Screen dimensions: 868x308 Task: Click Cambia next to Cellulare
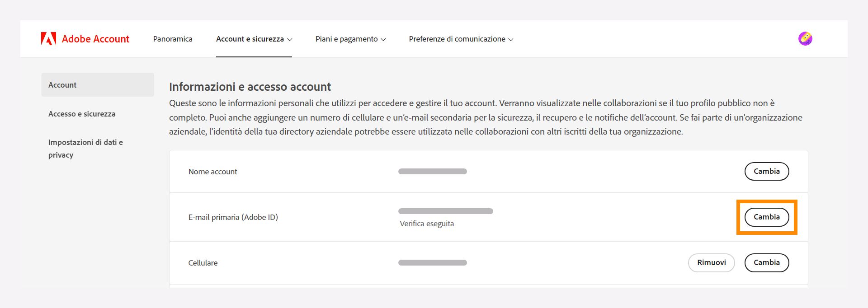click(767, 262)
